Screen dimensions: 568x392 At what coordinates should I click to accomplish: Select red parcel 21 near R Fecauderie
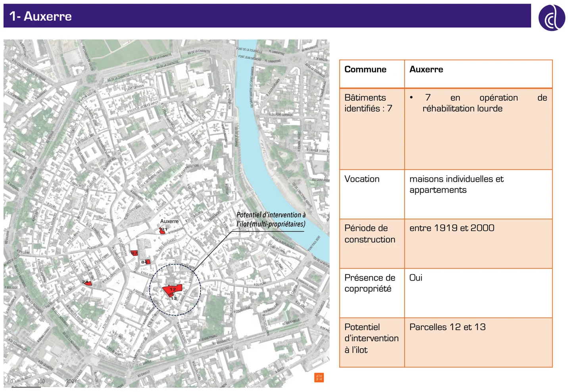click(162, 231)
